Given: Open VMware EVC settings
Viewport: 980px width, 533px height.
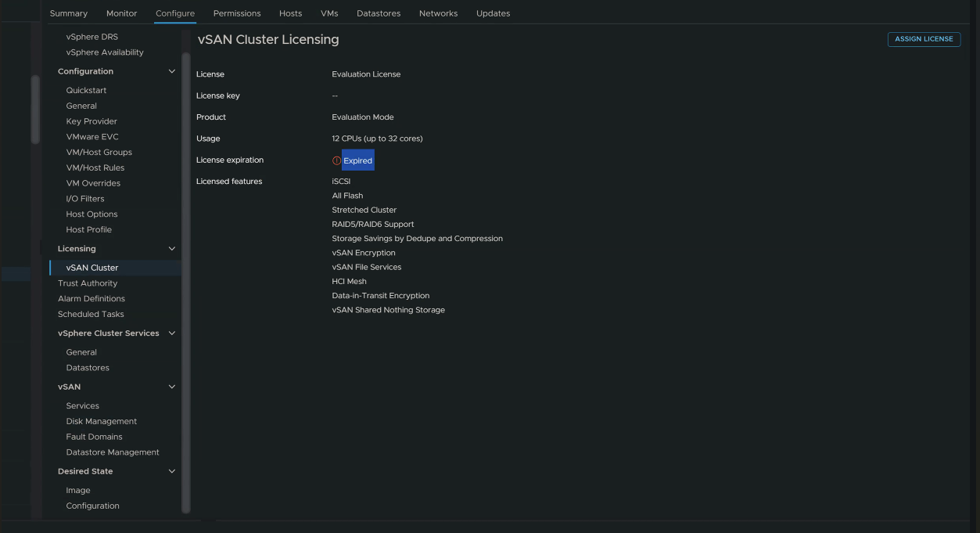Looking at the screenshot, I should tap(92, 137).
